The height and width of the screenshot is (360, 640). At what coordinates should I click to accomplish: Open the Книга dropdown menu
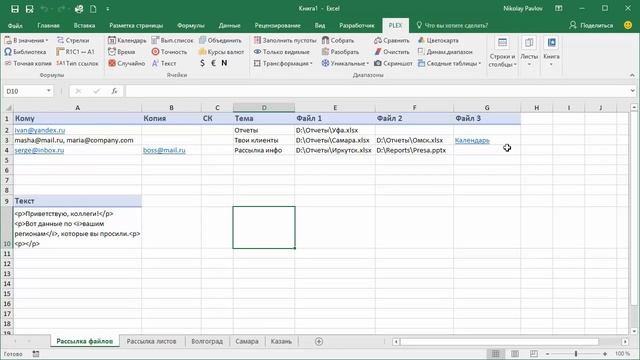[551, 53]
